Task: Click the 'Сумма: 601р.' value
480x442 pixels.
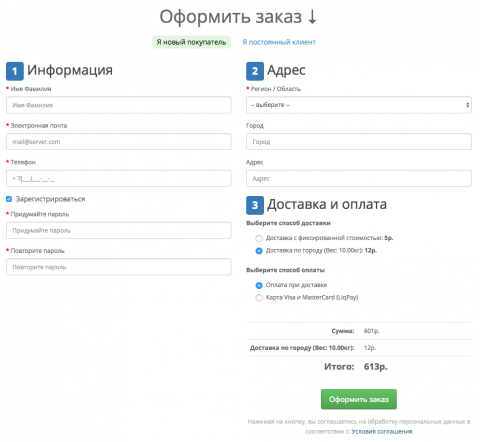Action: (371, 331)
